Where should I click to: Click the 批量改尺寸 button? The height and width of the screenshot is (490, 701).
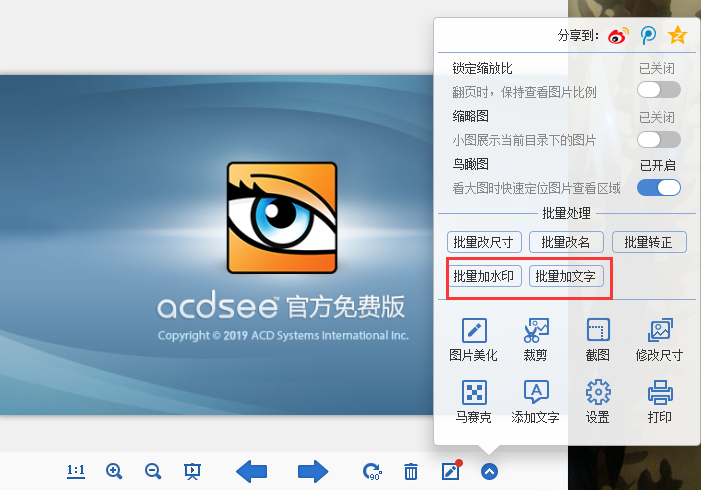pos(485,242)
